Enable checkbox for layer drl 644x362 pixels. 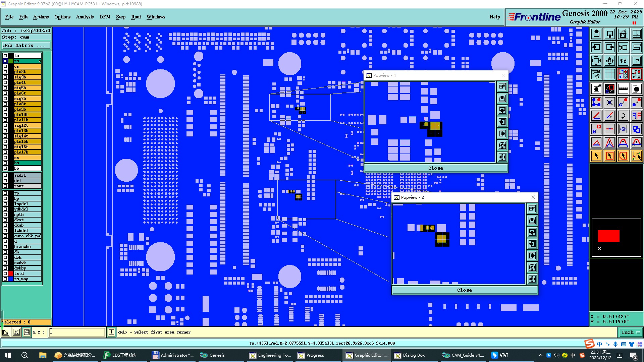(x=5, y=181)
